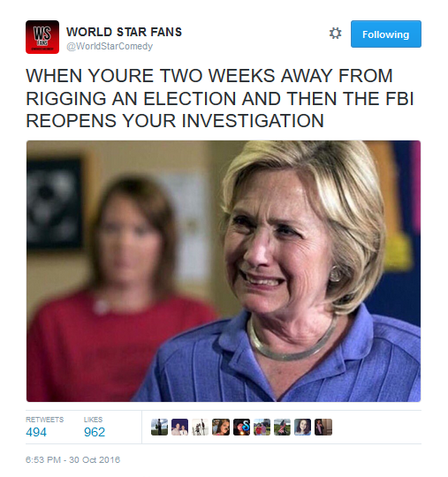Toggle the blue Following button

[386, 34]
